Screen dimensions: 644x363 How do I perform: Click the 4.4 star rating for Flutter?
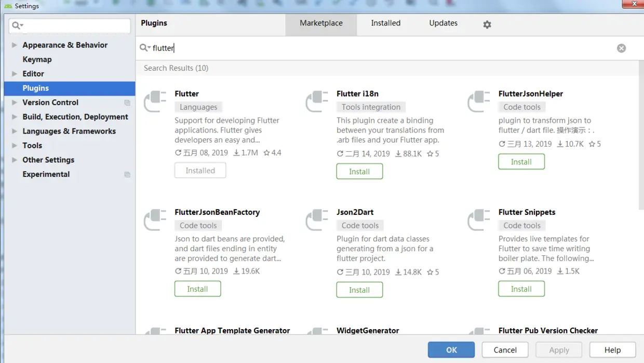(272, 153)
